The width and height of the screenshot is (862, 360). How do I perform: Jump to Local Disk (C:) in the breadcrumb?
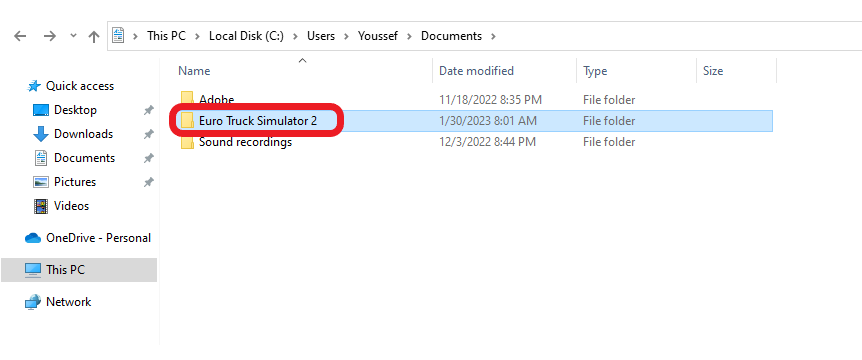(x=246, y=36)
